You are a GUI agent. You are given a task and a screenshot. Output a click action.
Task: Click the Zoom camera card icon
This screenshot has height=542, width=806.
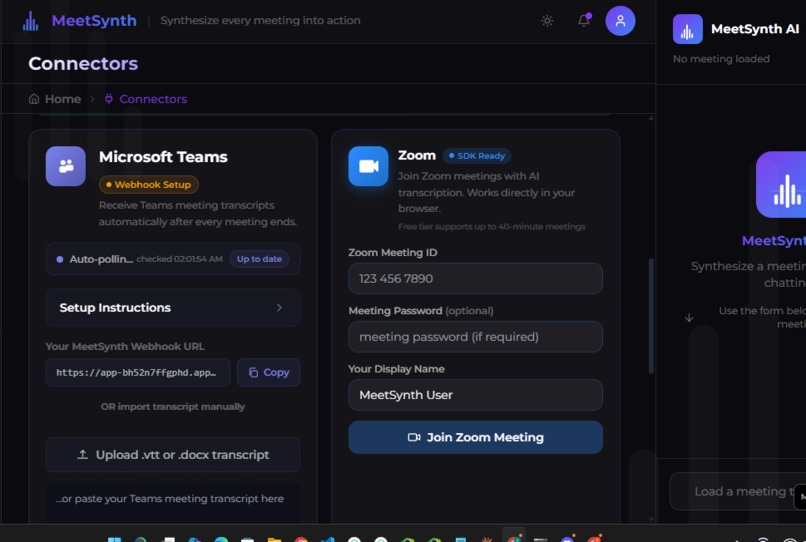click(x=368, y=166)
